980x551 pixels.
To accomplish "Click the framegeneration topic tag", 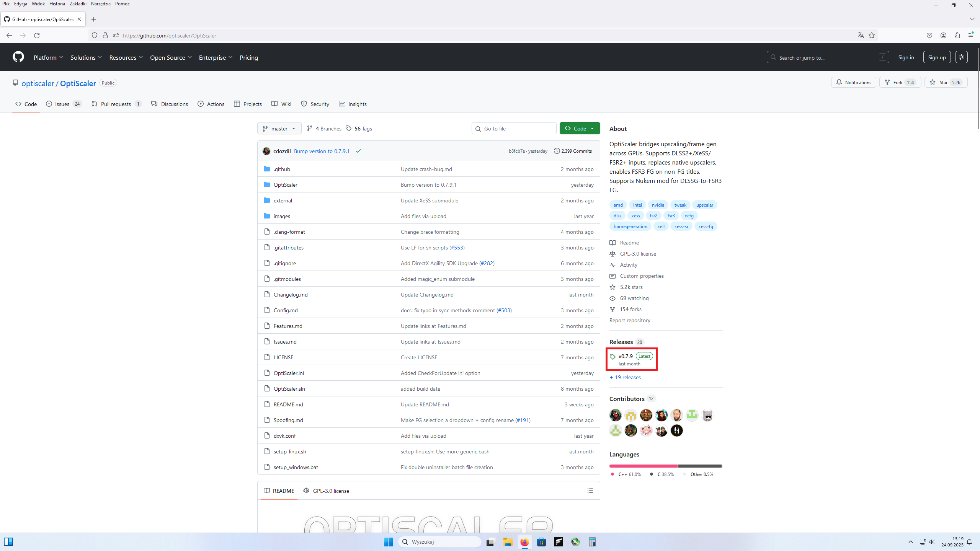I will (630, 227).
